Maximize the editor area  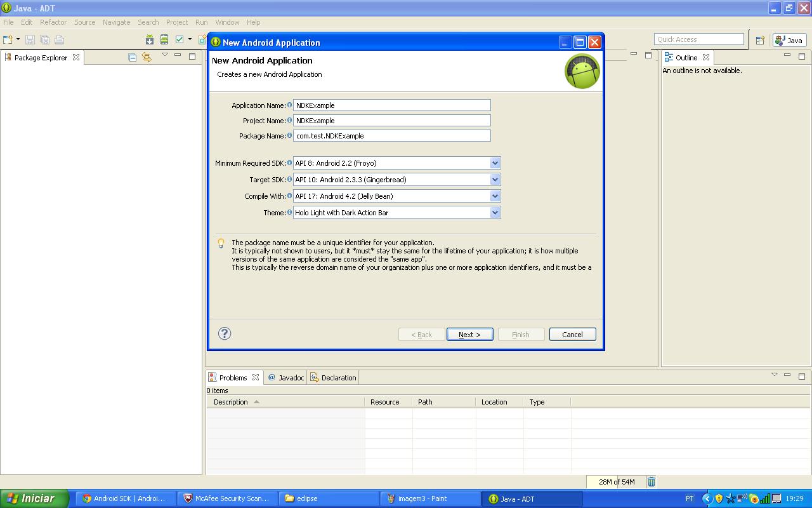click(648, 55)
